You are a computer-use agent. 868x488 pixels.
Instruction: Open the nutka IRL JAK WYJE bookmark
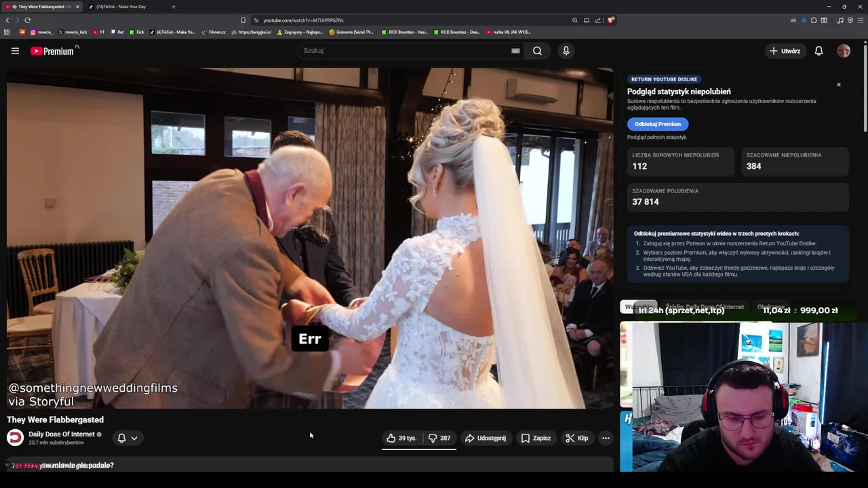coord(509,32)
